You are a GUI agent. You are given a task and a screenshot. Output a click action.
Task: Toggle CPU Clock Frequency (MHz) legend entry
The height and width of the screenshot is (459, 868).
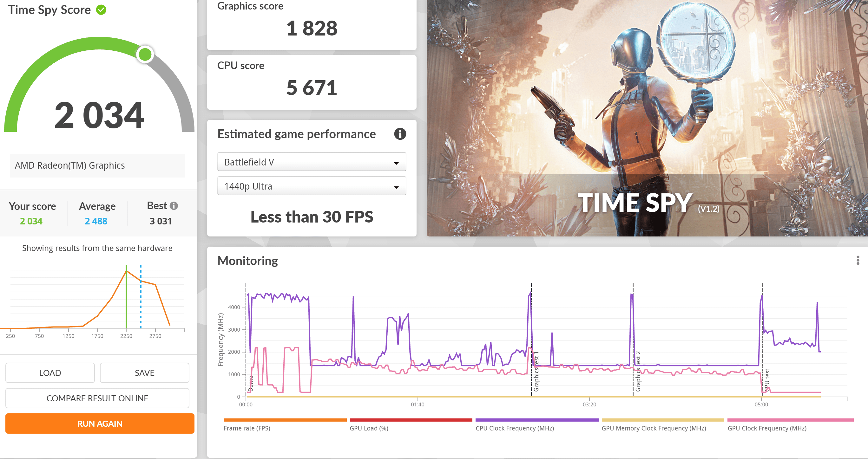[x=537, y=425]
